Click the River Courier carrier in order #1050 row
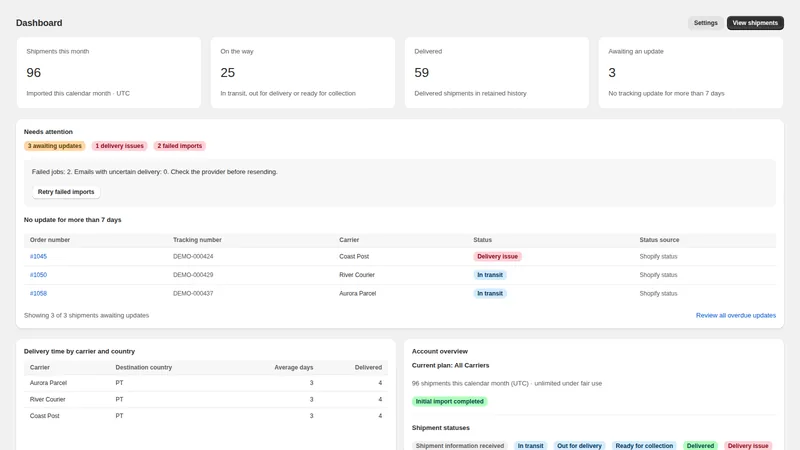This screenshot has height=450, width=800. [357, 275]
